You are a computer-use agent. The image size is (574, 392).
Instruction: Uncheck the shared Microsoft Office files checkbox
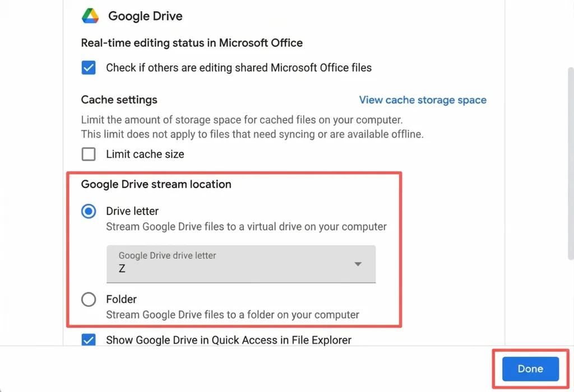89,68
